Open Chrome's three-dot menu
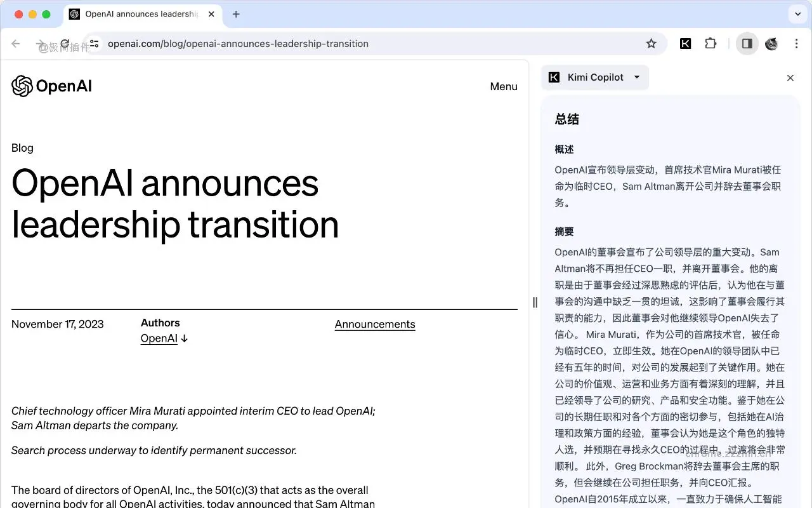This screenshot has width=812, height=508. click(x=797, y=44)
